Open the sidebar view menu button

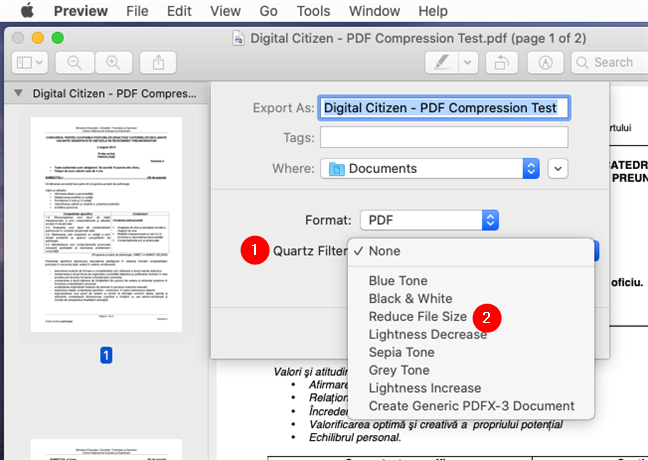pos(28,62)
